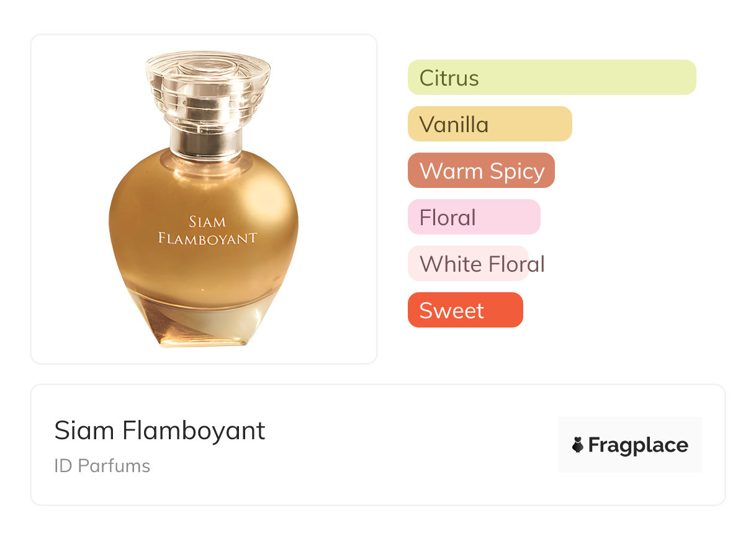
Task: Click the Siam Flamboyant label on bottle
Action: click(207, 230)
